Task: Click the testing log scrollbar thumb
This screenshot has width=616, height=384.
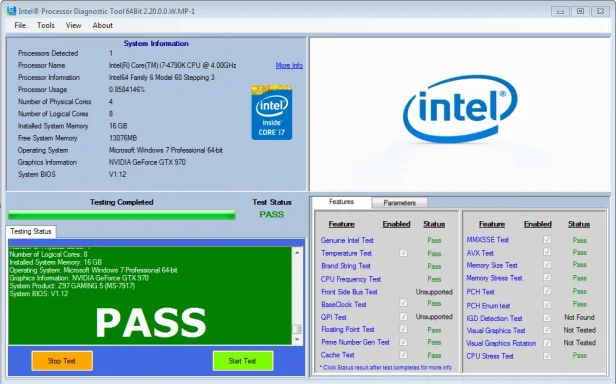Action: [297, 329]
